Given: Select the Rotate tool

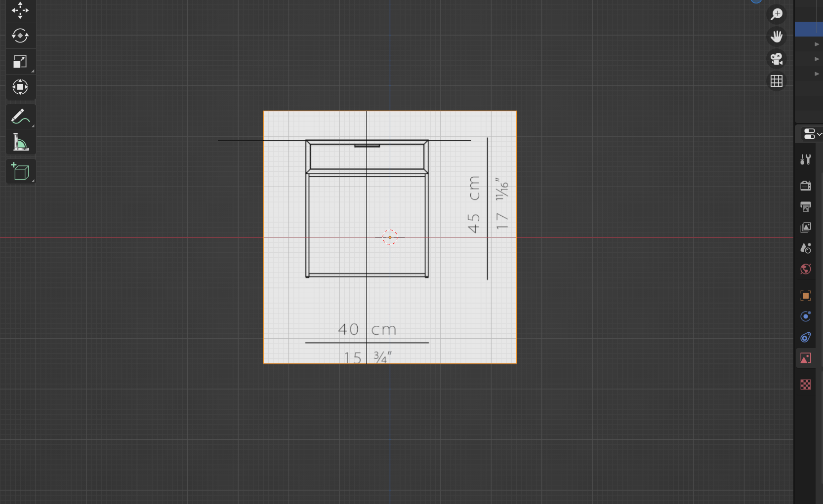Looking at the screenshot, I should (20, 36).
